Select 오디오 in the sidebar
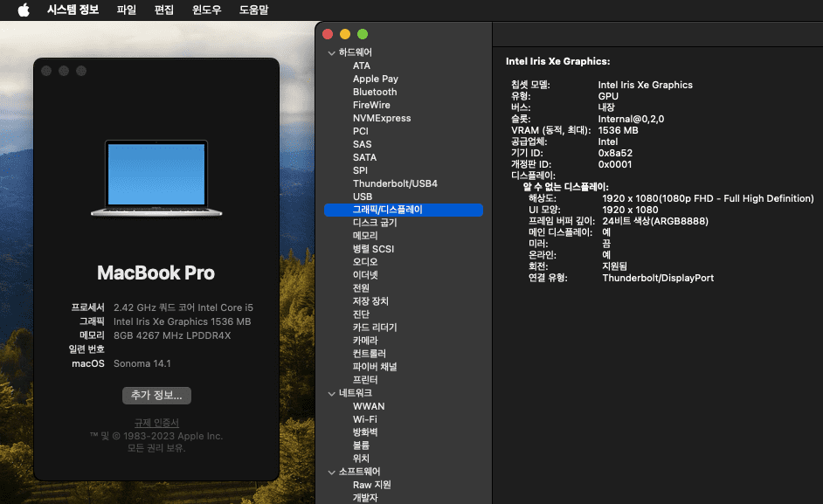Screen dimensions: 823x504 [365, 262]
